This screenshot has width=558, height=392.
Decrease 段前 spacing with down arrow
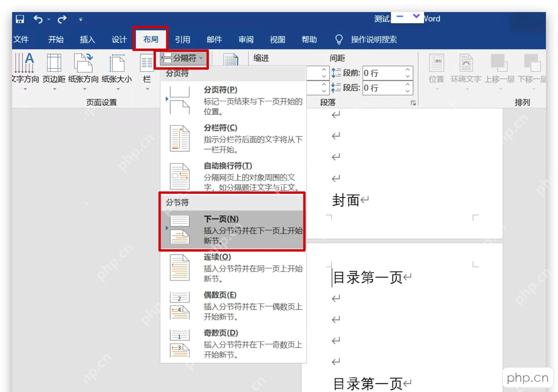coord(408,76)
